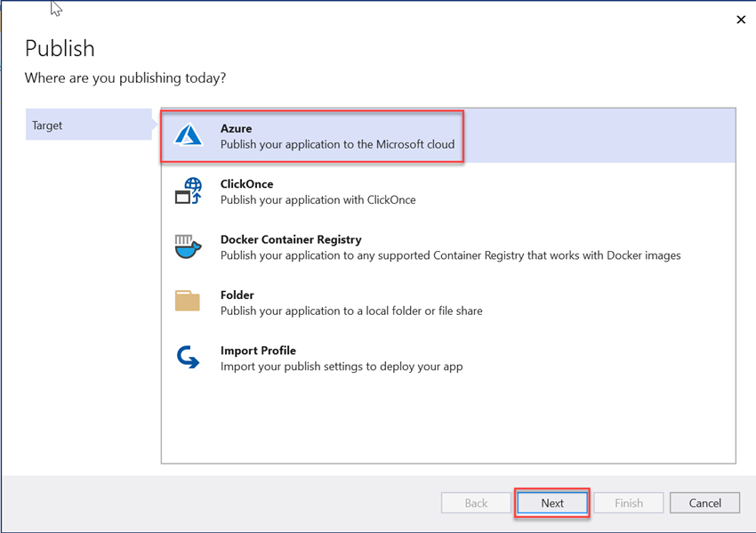
Task: Click the Cancel button
Action: pyautogui.click(x=704, y=502)
